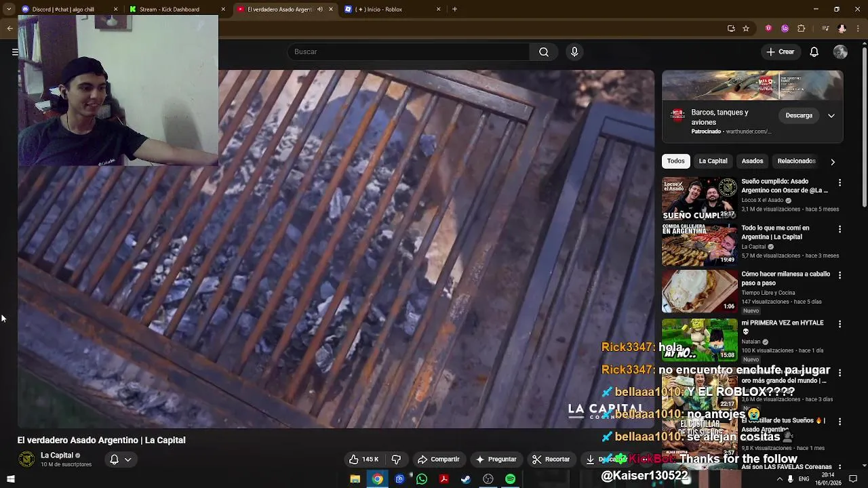
Task: Open Steam from the taskbar
Action: tap(466, 479)
